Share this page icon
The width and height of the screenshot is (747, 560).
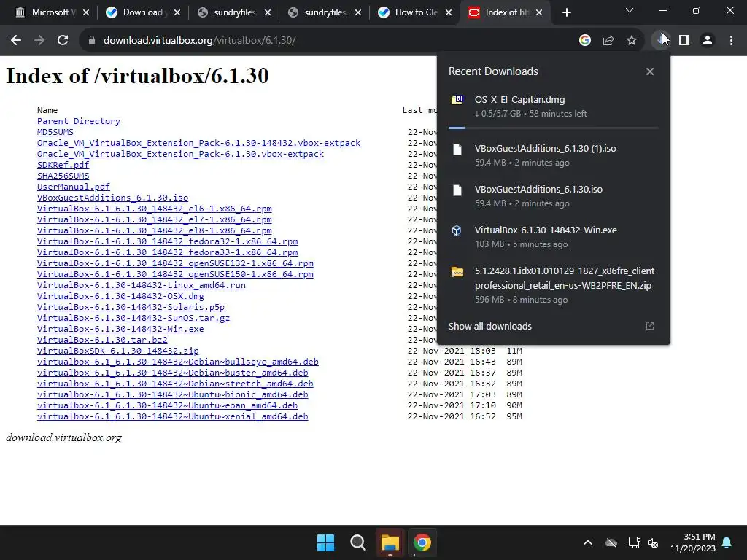click(x=608, y=41)
